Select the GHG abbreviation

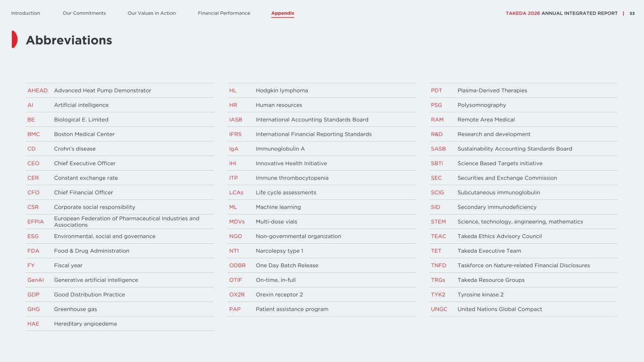coord(33,310)
